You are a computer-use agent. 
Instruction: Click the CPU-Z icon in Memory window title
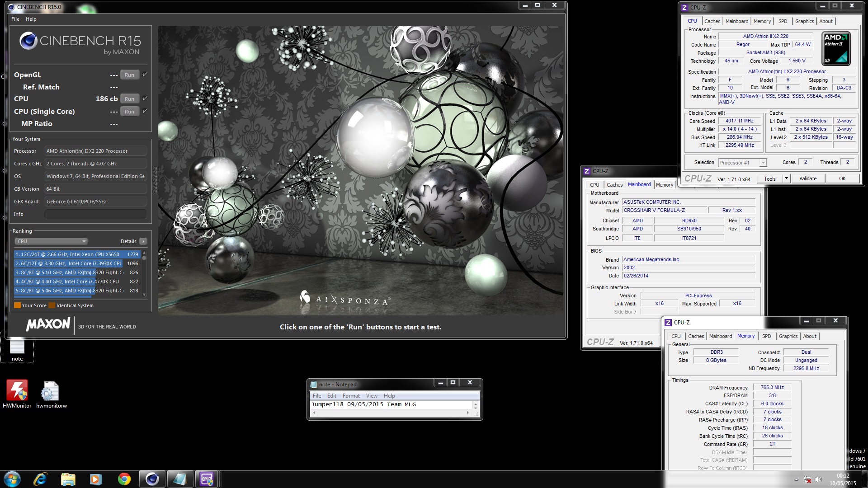(x=668, y=323)
